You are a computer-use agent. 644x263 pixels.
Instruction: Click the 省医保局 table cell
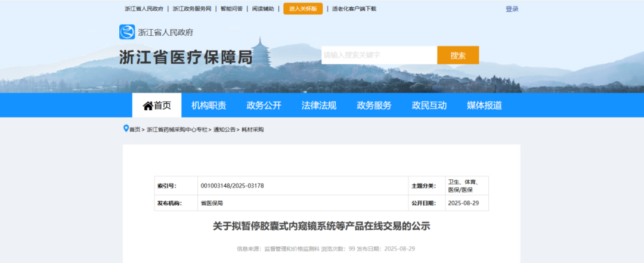point(303,203)
